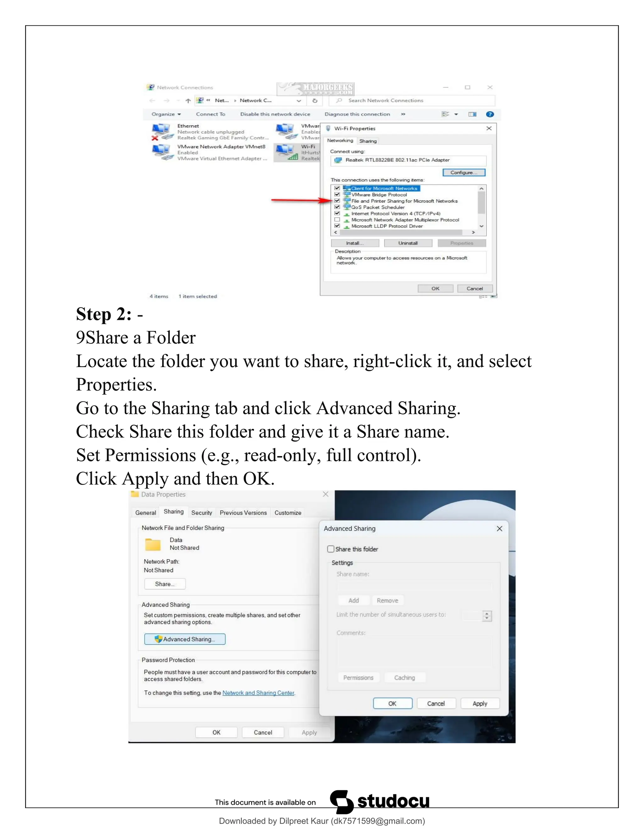Click Cancel in Wi-Fi Properties

click(x=475, y=288)
